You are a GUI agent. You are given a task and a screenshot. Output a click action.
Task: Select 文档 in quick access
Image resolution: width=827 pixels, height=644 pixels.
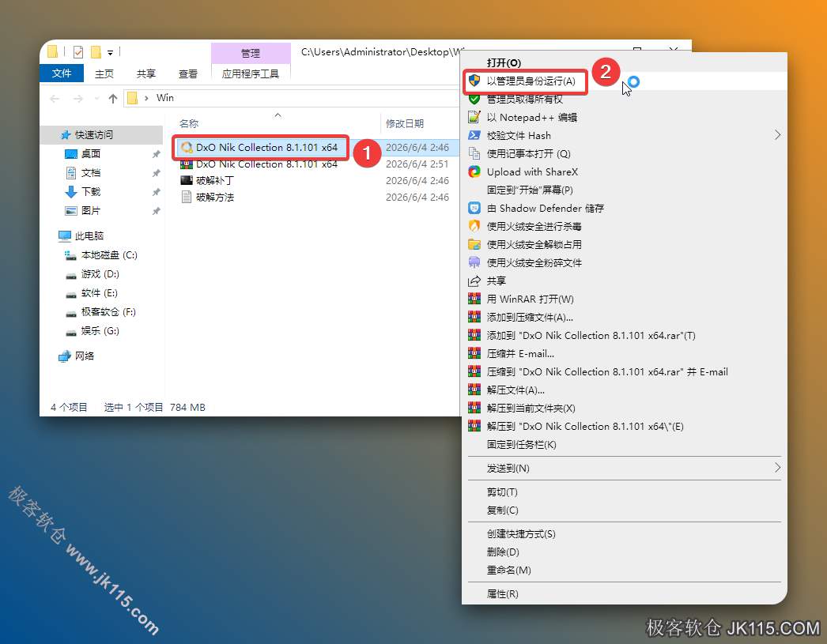[x=91, y=173]
